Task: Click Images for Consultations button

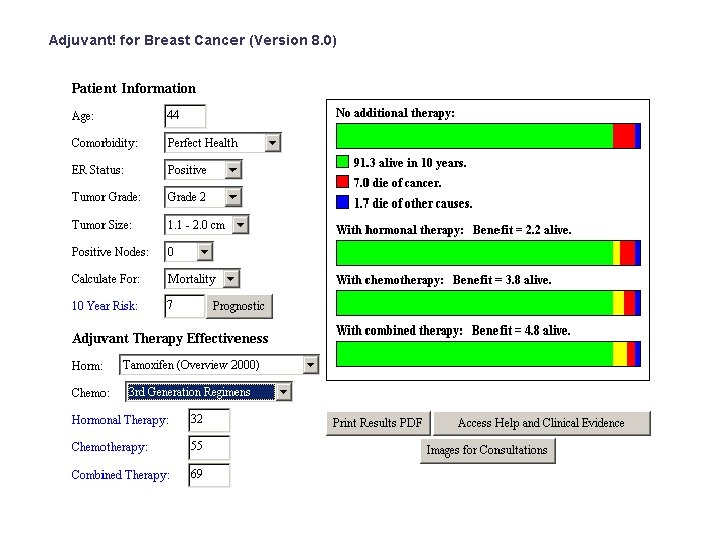Action: [488, 450]
